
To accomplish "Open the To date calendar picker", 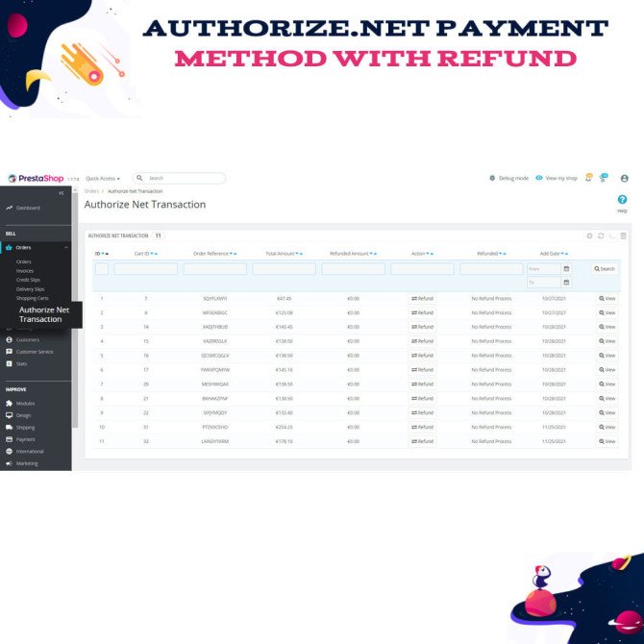I will point(566,283).
